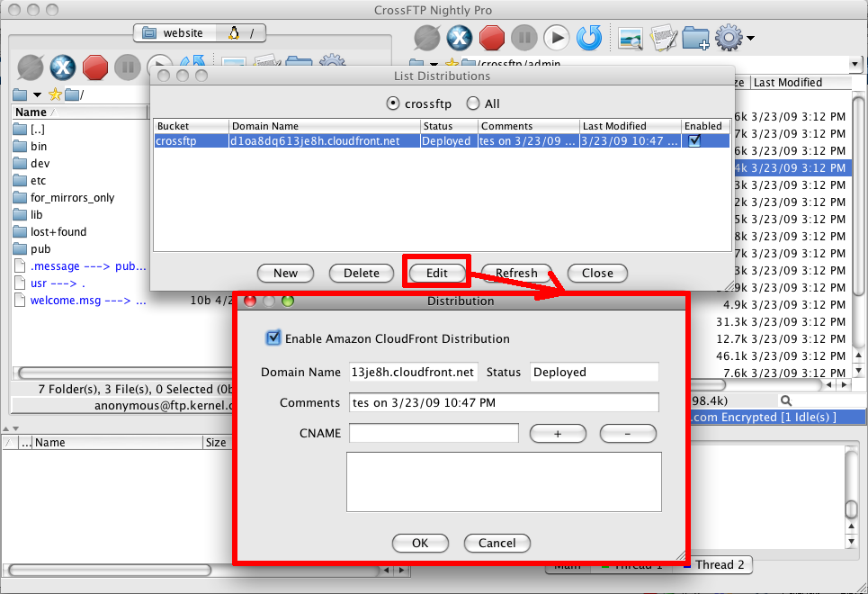Click the queue Size column header
The width and height of the screenshot is (868, 594).
click(218, 442)
